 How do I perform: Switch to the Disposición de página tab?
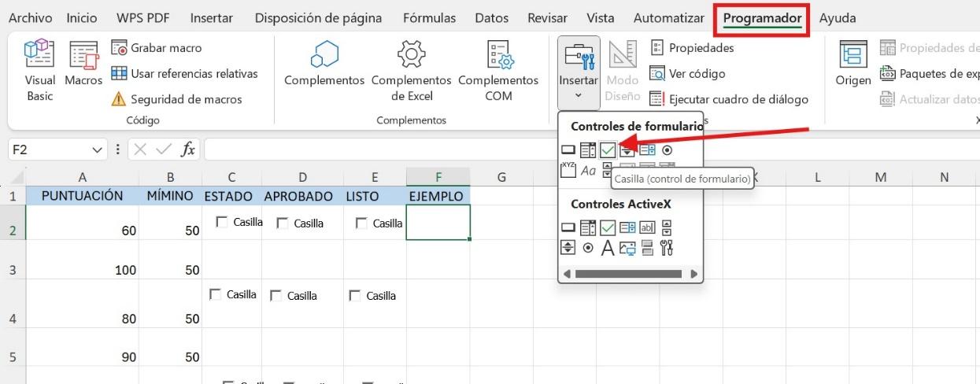coord(318,17)
